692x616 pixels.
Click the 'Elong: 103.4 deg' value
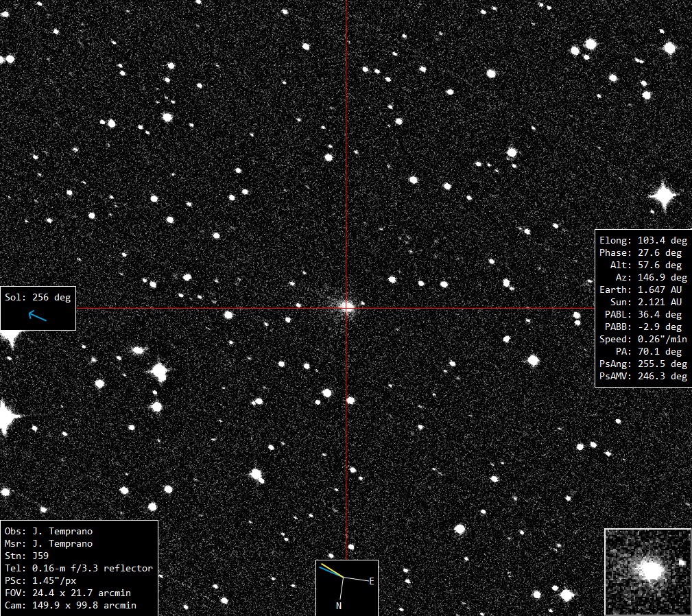pos(643,241)
